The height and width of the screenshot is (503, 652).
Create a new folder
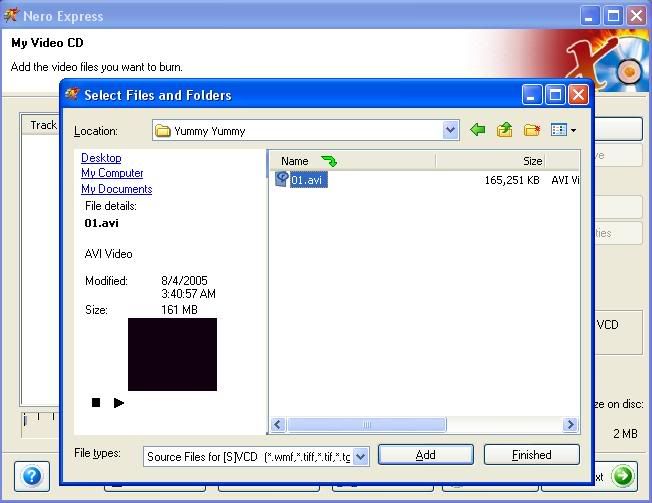click(x=531, y=130)
